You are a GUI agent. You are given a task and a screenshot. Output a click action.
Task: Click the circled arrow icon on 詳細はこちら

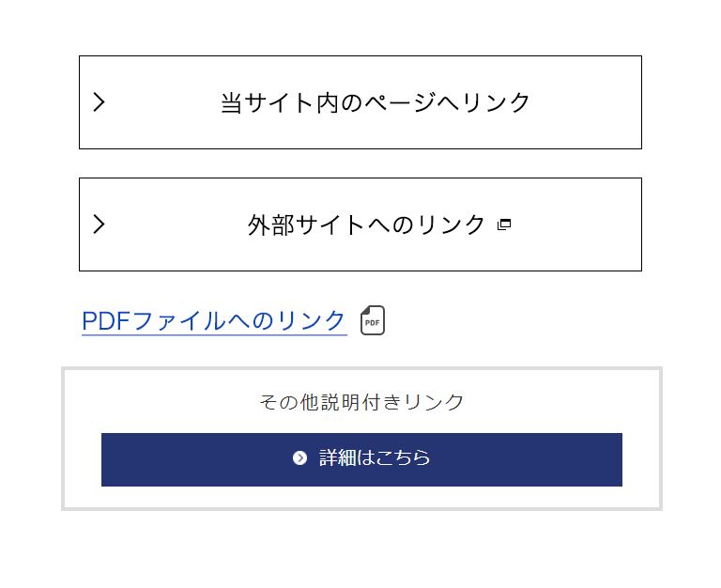click(x=299, y=457)
